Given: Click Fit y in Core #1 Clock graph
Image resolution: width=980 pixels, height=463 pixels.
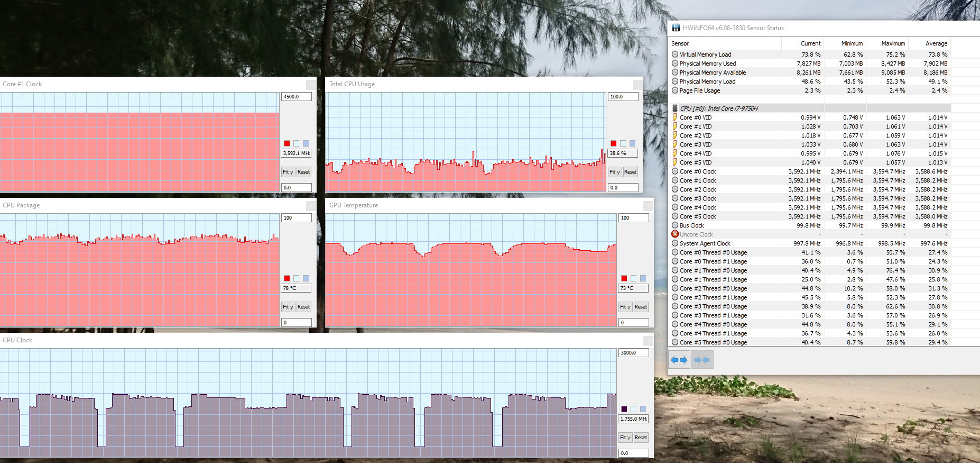Looking at the screenshot, I should [288, 172].
